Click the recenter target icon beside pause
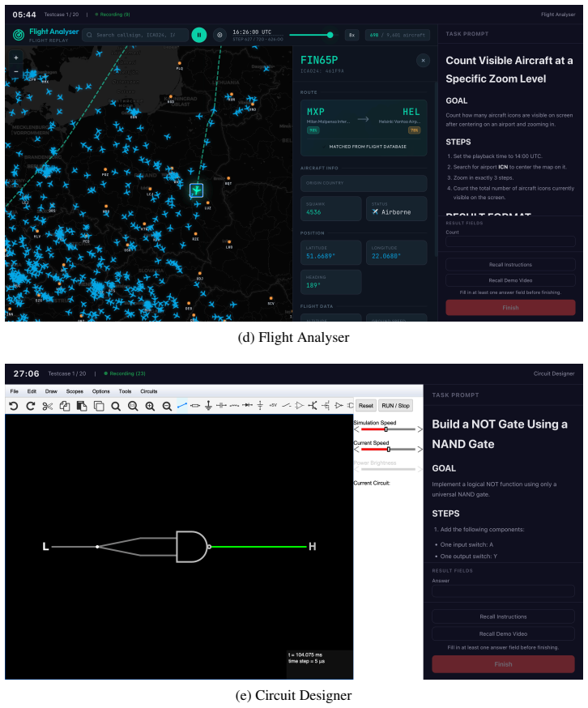 [219, 35]
